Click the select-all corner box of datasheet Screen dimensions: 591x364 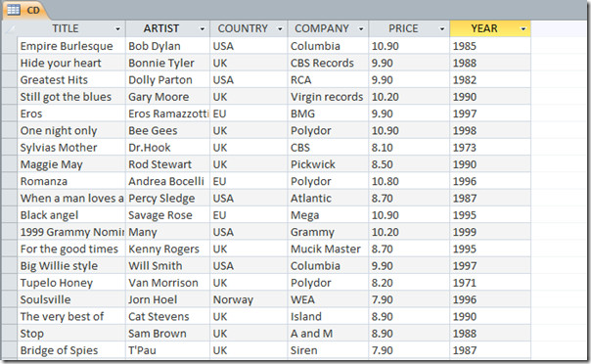(x=10, y=28)
